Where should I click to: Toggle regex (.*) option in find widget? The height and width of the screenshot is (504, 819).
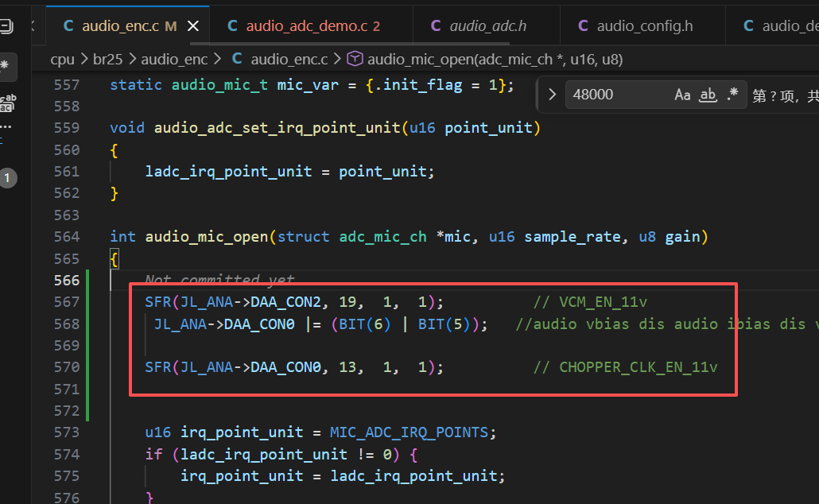click(733, 94)
